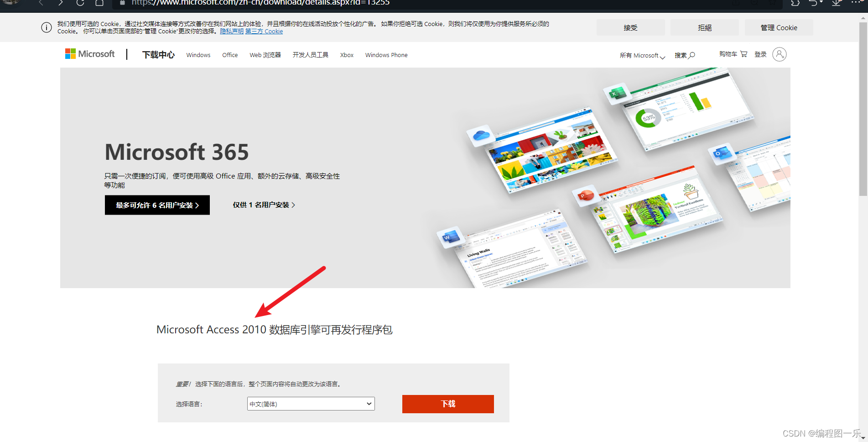Open the Windows Phone menu item
This screenshot has width=868, height=442.
(386, 55)
